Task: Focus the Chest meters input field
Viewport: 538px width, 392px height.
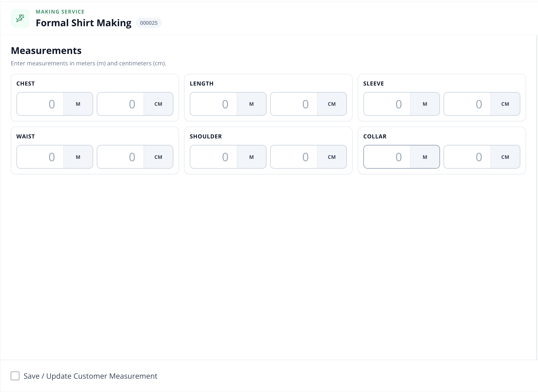Action: pyautogui.click(x=40, y=104)
